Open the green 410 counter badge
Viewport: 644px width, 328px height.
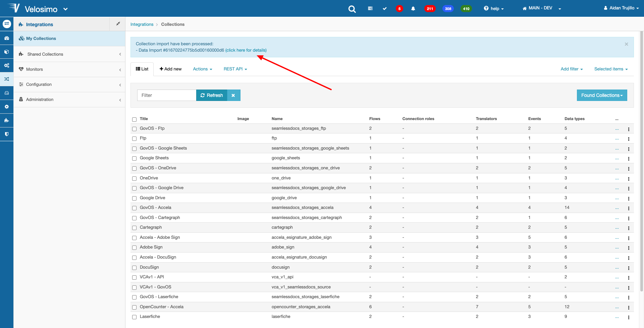pyautogui.click(x=466, y=9)
